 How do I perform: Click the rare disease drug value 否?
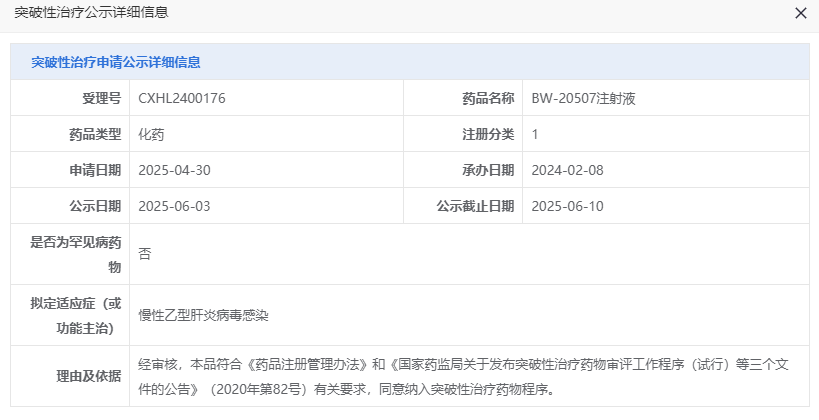(x=145, y=254)
